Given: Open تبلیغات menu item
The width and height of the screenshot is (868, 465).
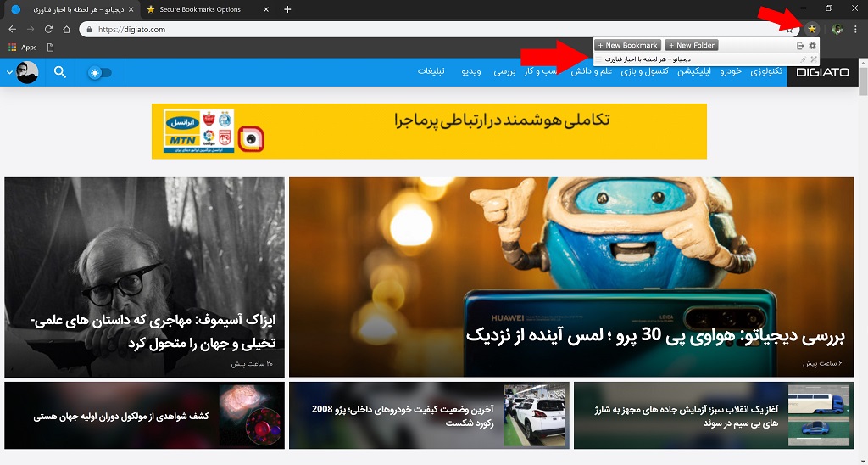Looking at the screenshot, I should pos(431,71).
